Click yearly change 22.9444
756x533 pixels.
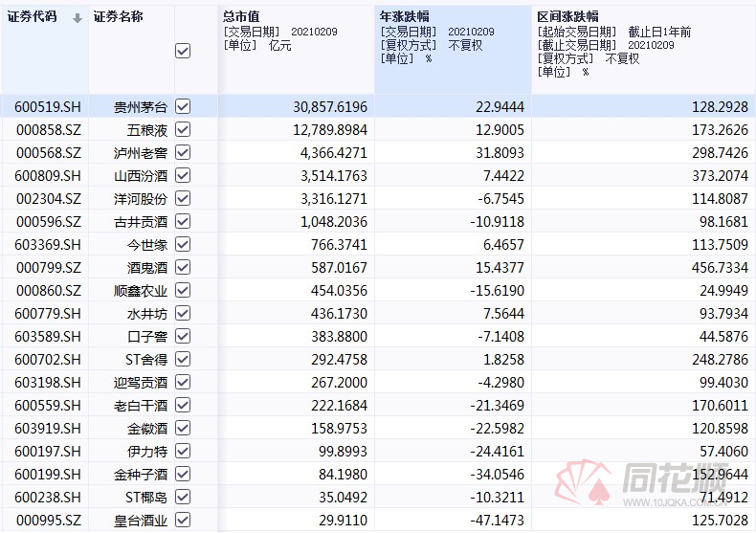[500, 106]
